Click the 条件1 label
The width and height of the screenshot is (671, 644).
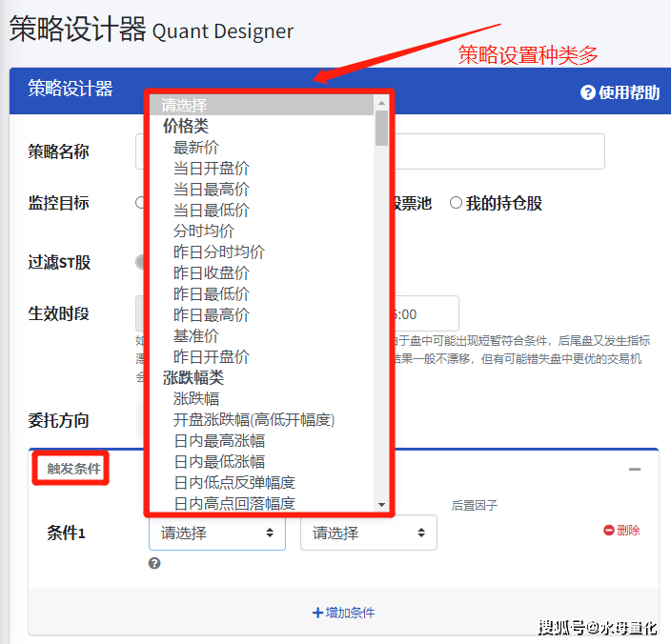(x=66, y=533)
